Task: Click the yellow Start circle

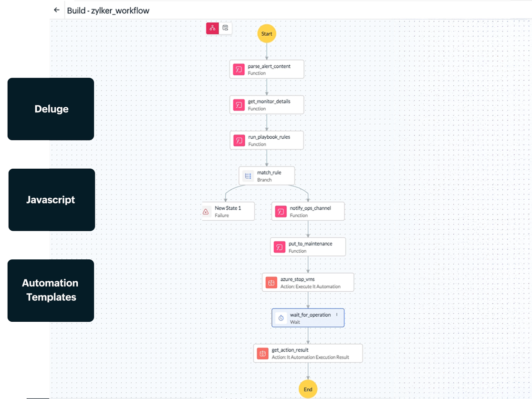Action: coord(266,33)
